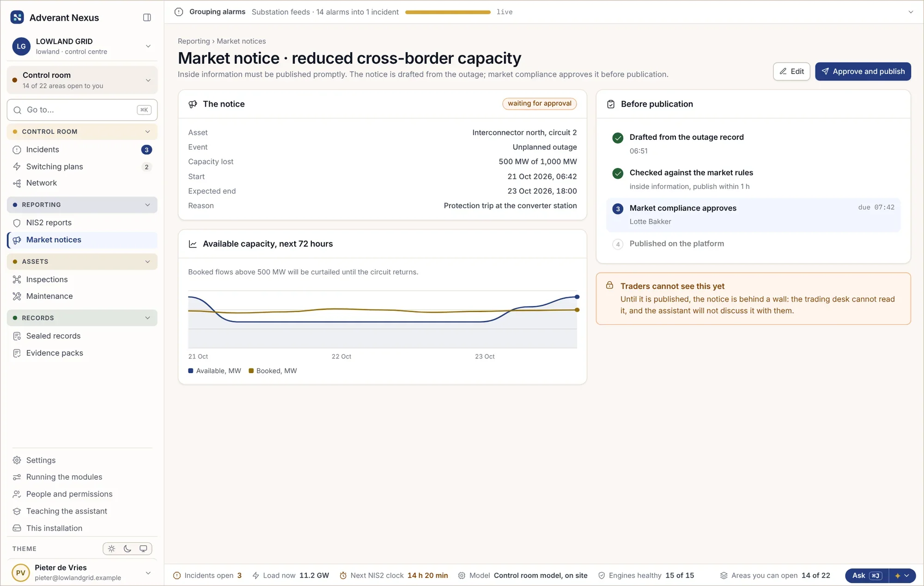The height and width of the screenshot is (586, 924).
Task: Open Running the modules
Action: 82,477
